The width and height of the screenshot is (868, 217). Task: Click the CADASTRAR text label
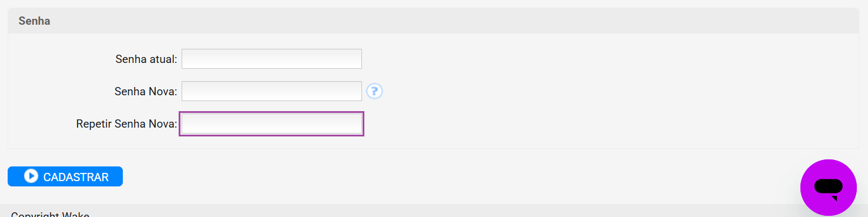(x=76, y=177)
